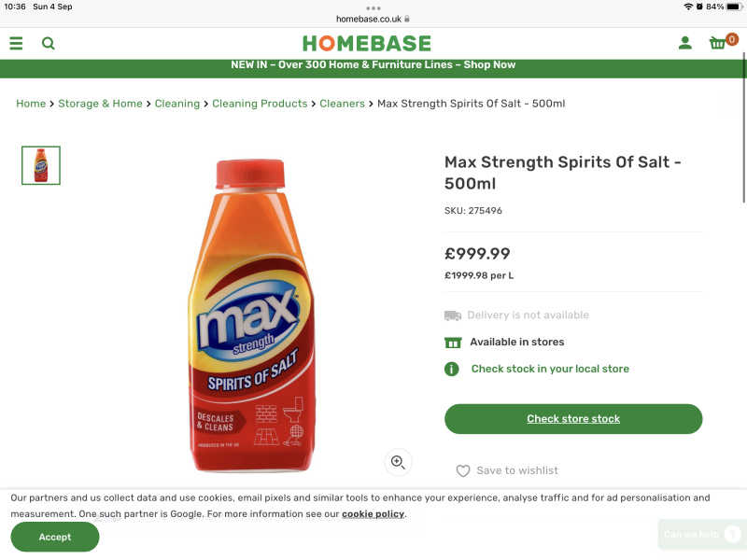The width and height of the screenshot is (747, 560).
Task: Open the shopping basket icon
Action: coord(718,43)
